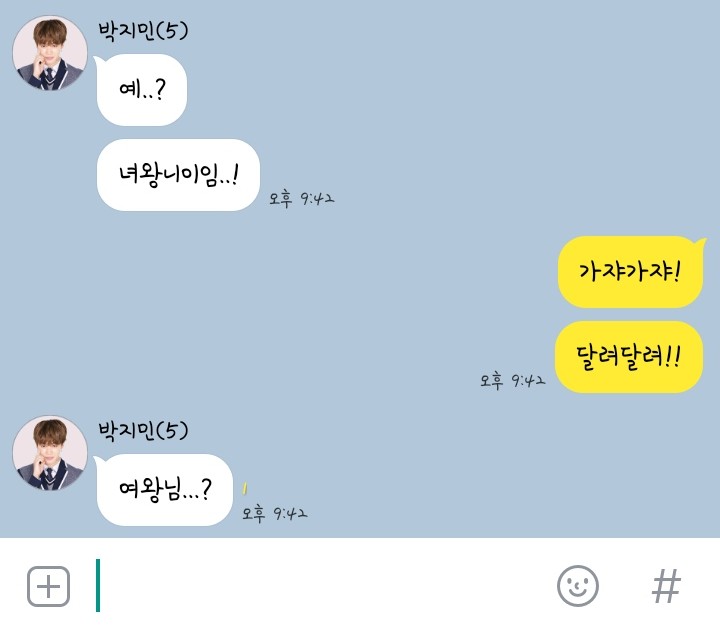The image size is (720, 634).
Task: Select the top 박지민(5) sender name
Action: 143,31
